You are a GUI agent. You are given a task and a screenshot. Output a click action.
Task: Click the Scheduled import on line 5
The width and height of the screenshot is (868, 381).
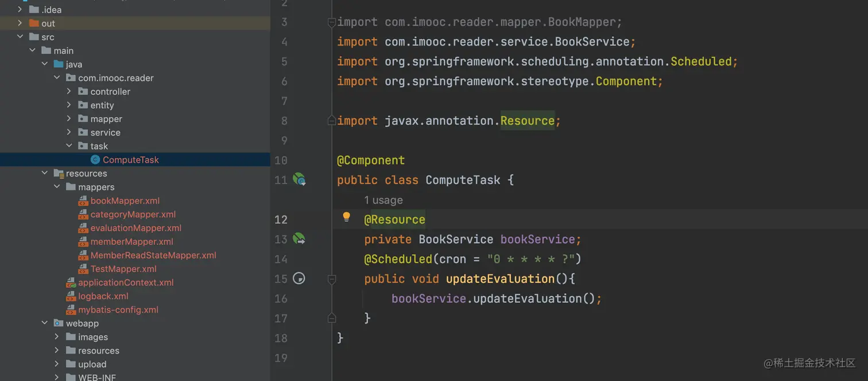[701, 61]
